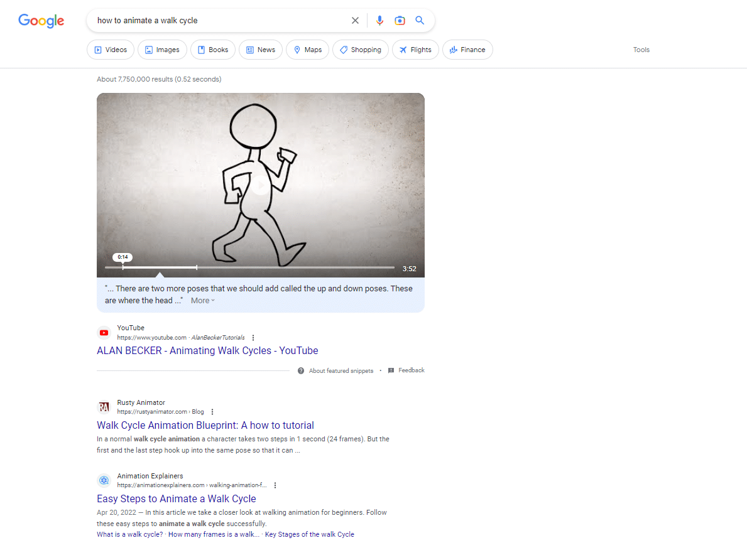
Task: Start voice search with microphone icon
Action: (x=379, y=21)
